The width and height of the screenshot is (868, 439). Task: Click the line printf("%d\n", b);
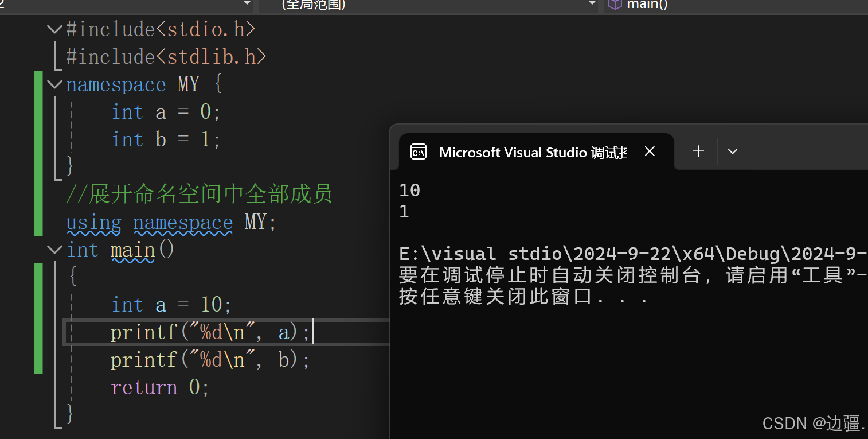click(210, 360)
